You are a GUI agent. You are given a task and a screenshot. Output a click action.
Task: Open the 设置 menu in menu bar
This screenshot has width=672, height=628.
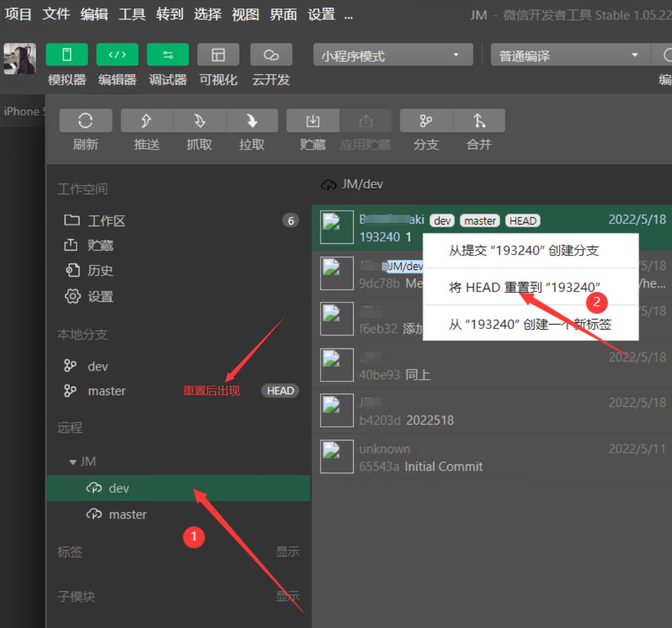(321, 15)
